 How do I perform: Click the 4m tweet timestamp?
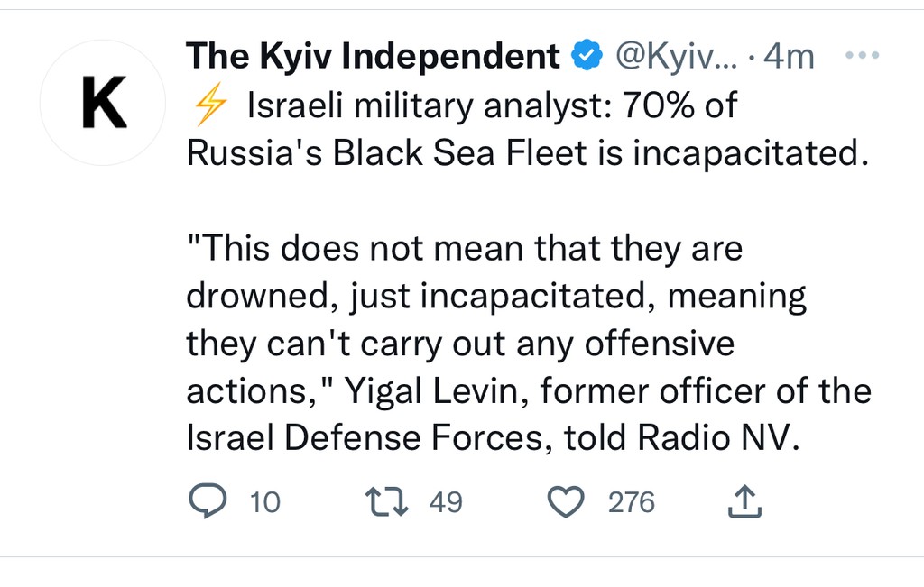click(788, 58)
